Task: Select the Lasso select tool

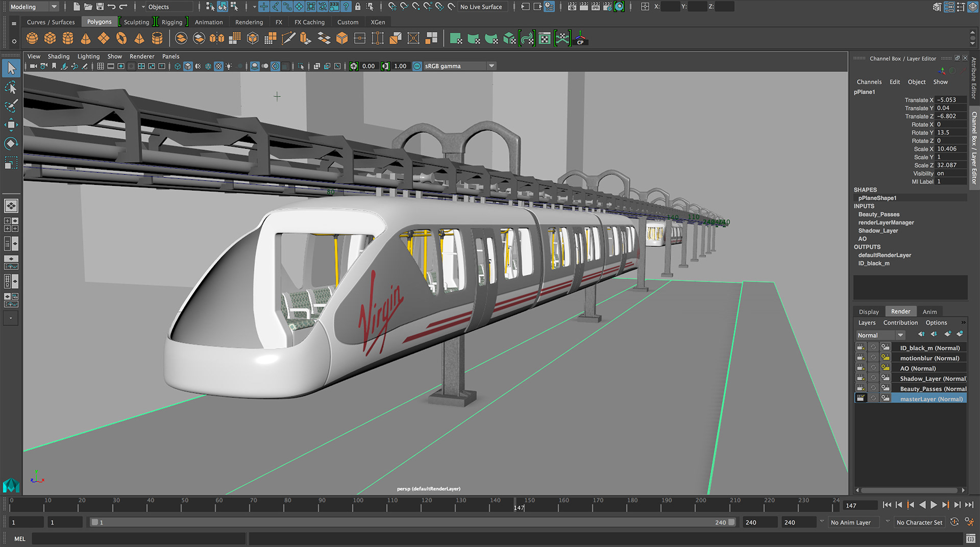Action: 11,87
